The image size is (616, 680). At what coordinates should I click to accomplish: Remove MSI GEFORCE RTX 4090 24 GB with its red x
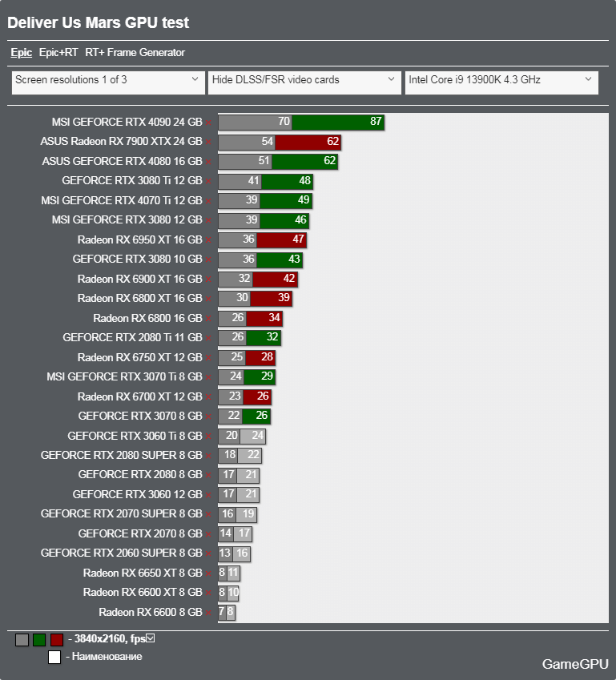[x=208, y=123]
